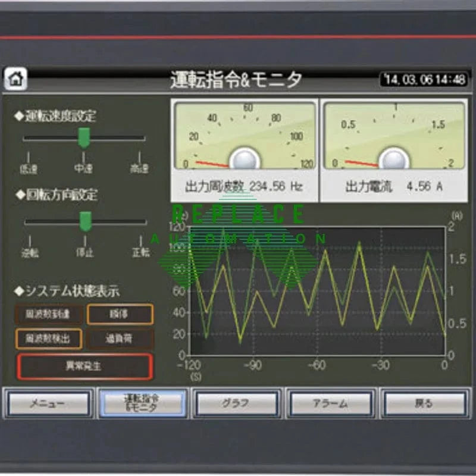476x476 pixels.
Task: Switch to the グラフ screen
Action: tap(237, 404)
